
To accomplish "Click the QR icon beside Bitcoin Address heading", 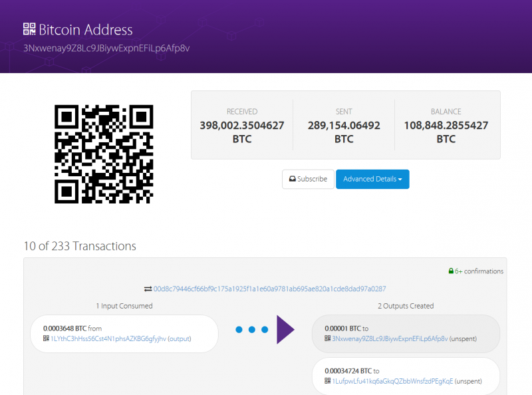I will pos(29,29).
